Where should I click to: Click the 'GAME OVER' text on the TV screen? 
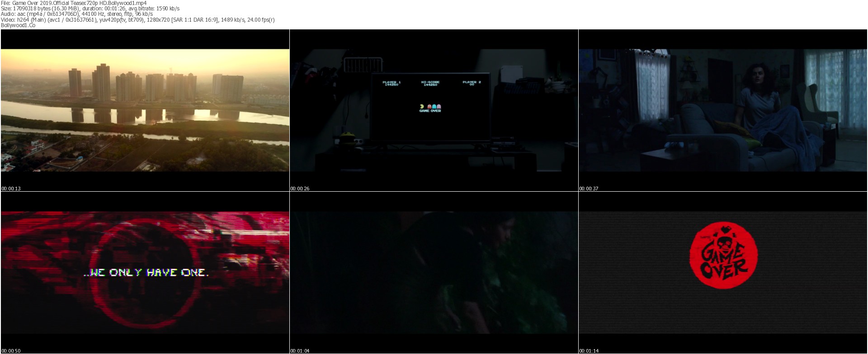430,111
